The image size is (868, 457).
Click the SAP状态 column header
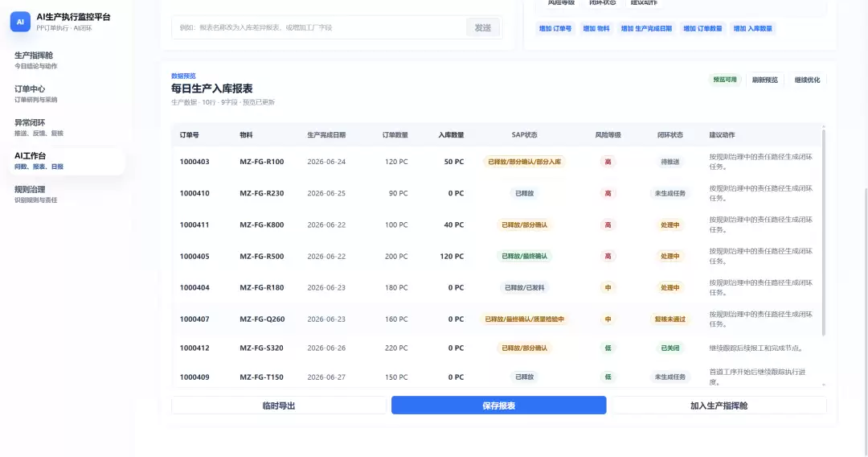point(524,135)
